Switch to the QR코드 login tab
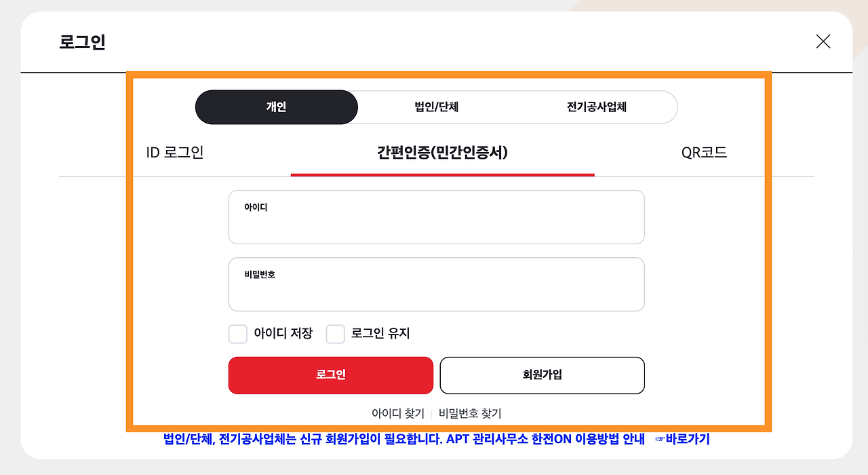 (704, 152)
